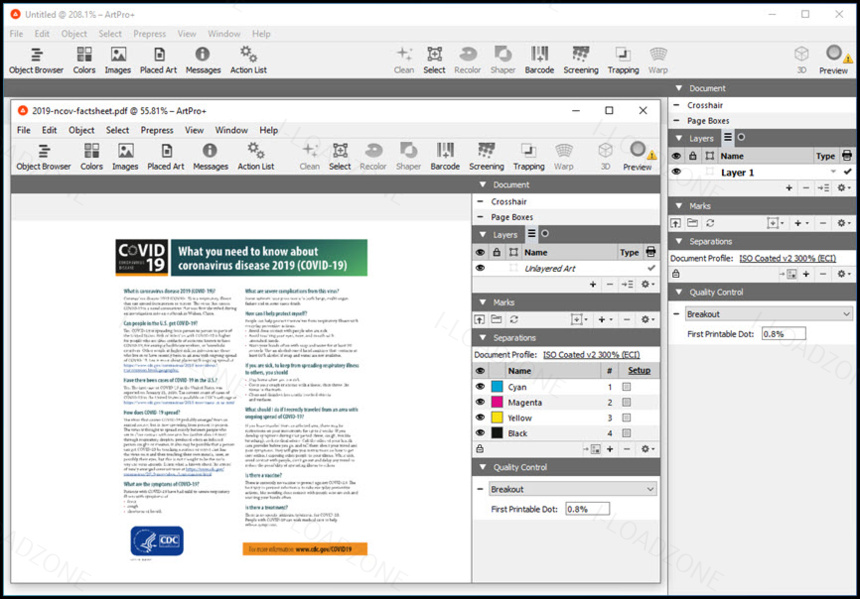The image size is (860, 599).
Task: Collapse Layers section in the factsheet window
Action: (x=483, y=235)
